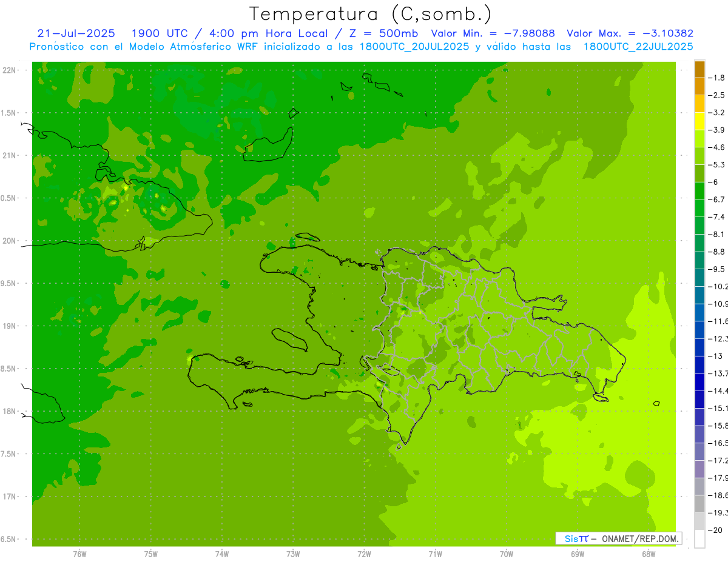Click the 'Valor Max. = -3.10382' value
Image resolution: width=728 pixels, height=562 pixels.
(x=630, y=33)
